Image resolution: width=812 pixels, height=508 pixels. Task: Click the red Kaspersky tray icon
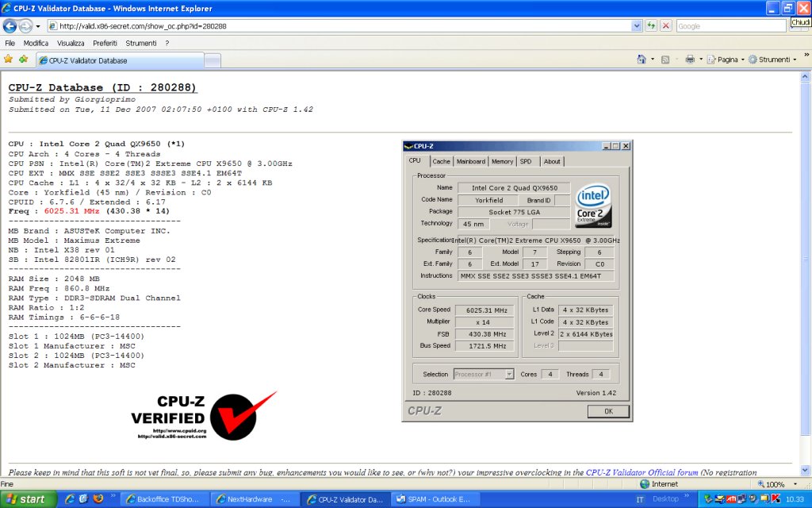pos(776,498)
